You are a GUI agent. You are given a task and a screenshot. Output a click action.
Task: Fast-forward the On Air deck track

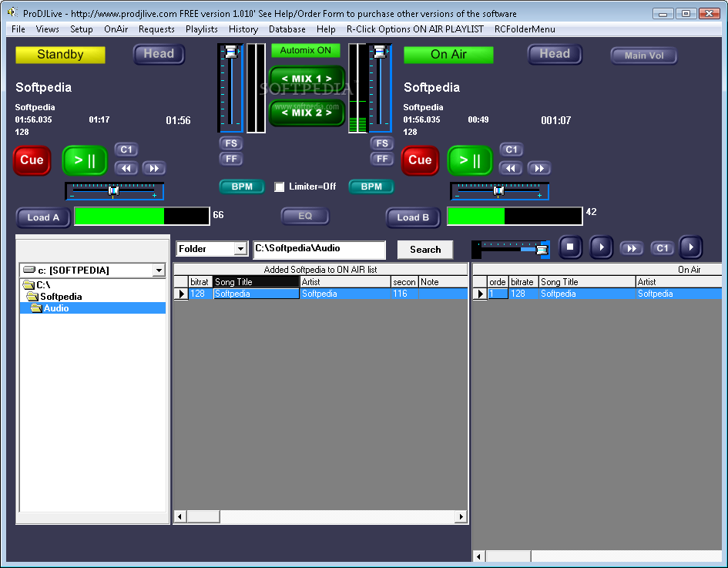tap(539, 168)
